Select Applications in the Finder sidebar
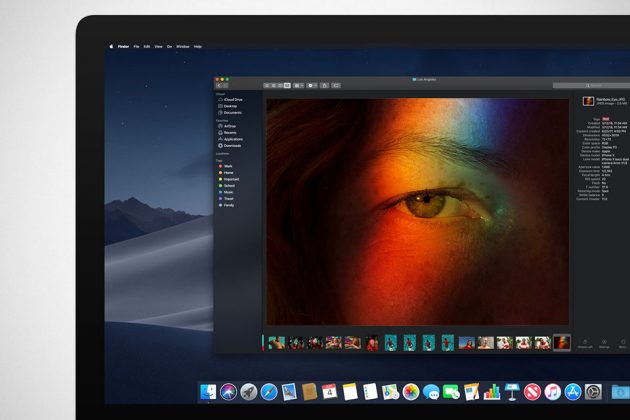The image size is (630, 420). pos(234,139)
